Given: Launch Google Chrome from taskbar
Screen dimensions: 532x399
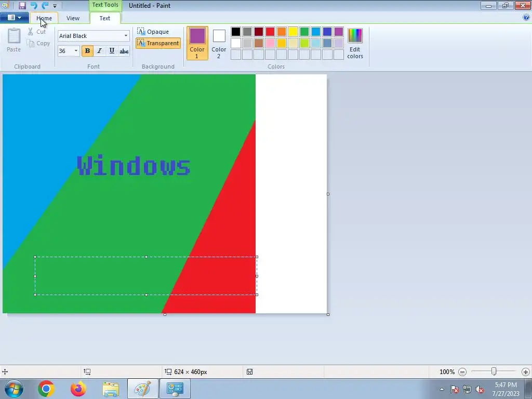Looking at the screenshot, I should click(46, 389).
